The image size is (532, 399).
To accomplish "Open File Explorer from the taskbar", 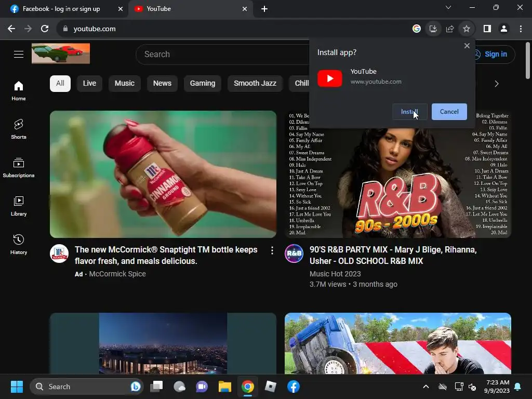I will point(224,387).
